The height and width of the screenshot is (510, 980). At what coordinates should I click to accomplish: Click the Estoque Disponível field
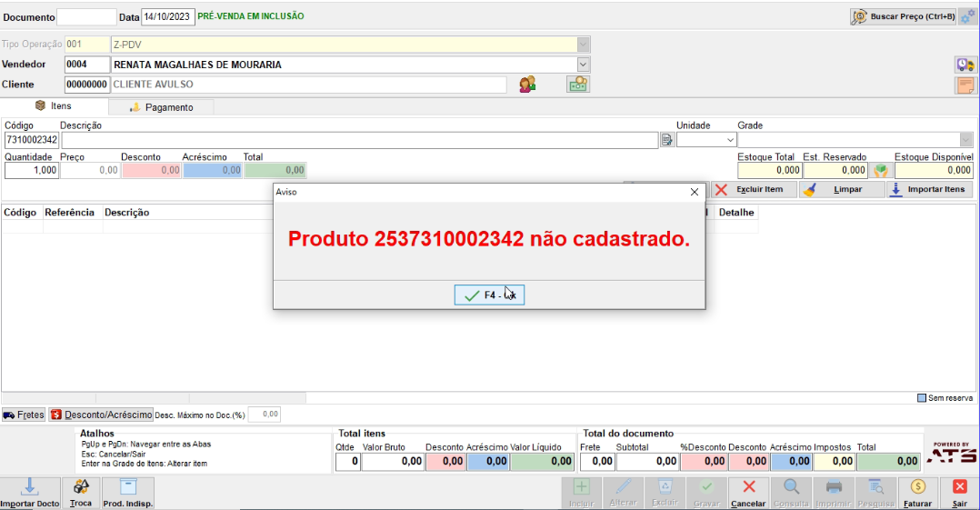[x=934, y=170]
